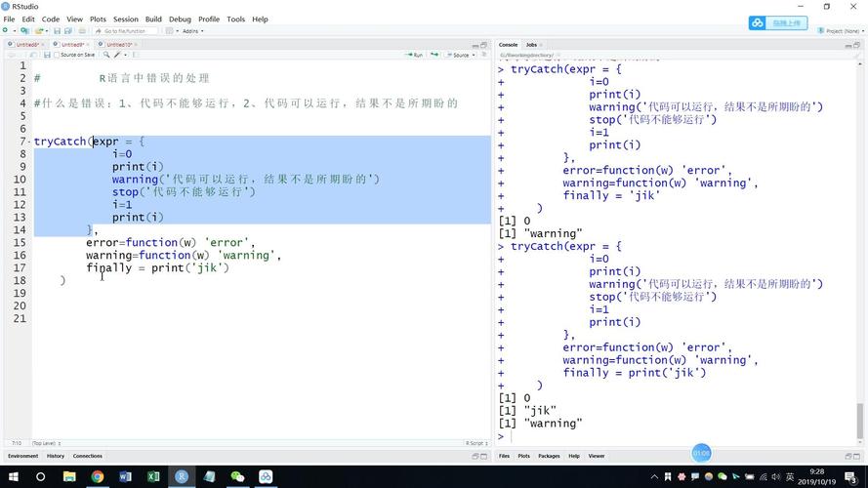868x488 pixels.
Task: Close the Untitled8 tab
Action: (43, 44)
